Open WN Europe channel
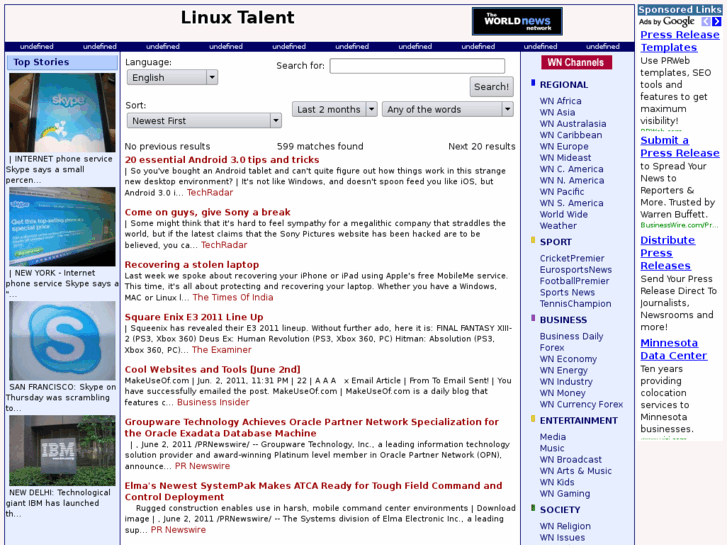Image resolution: width=727 pixels, height=545 pixels. [x=564, y=147]
